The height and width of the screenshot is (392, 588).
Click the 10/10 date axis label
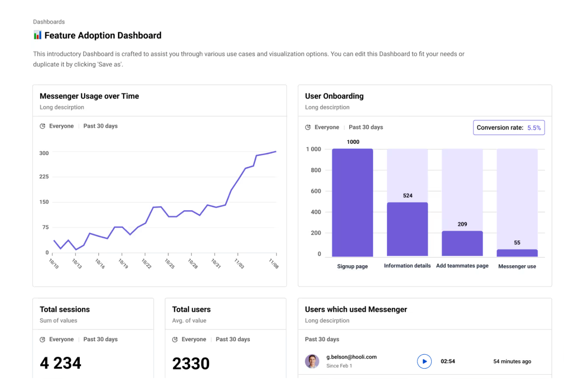pyautogui.click(x=54, y=264)
